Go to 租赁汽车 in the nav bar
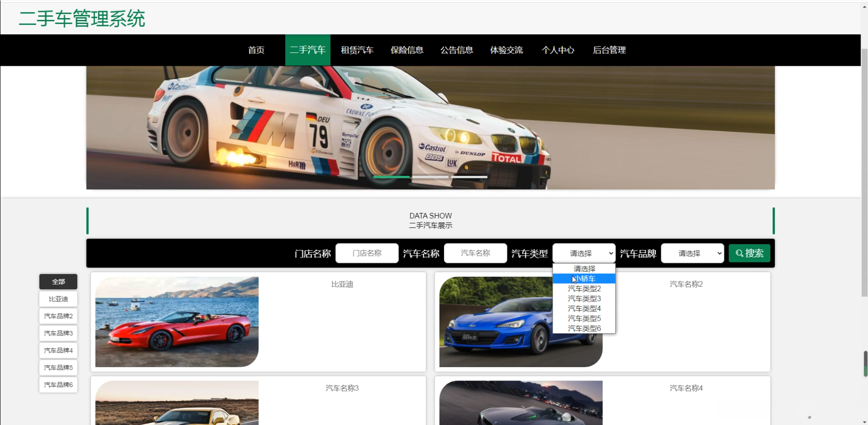The image size is (868, 425). pyautogui.click(x=357, y=50)
